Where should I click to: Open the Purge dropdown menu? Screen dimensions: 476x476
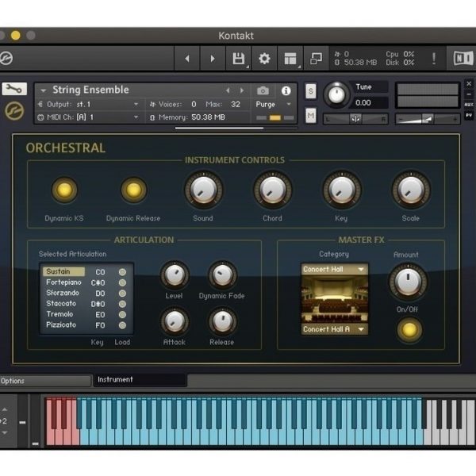[289, 104]
